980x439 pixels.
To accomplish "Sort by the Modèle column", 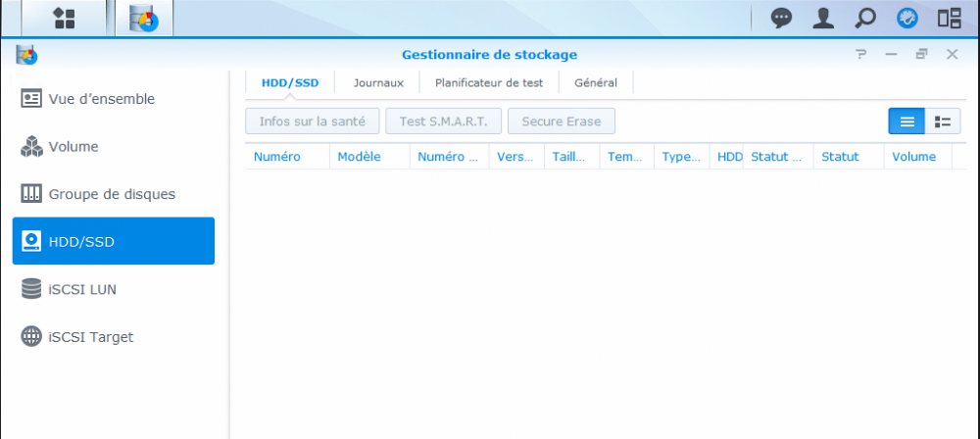I will (x=369, y=157).
